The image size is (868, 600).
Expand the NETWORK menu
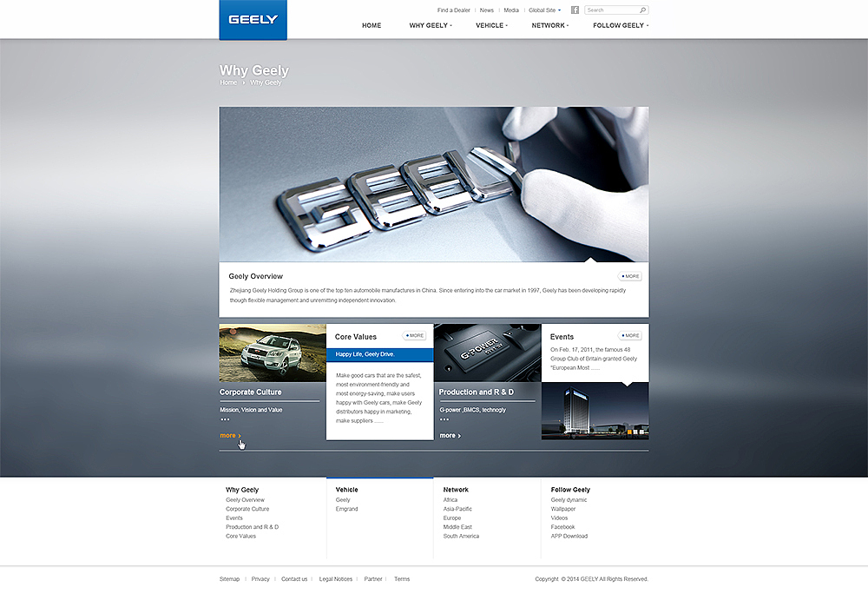coord(549,25)
